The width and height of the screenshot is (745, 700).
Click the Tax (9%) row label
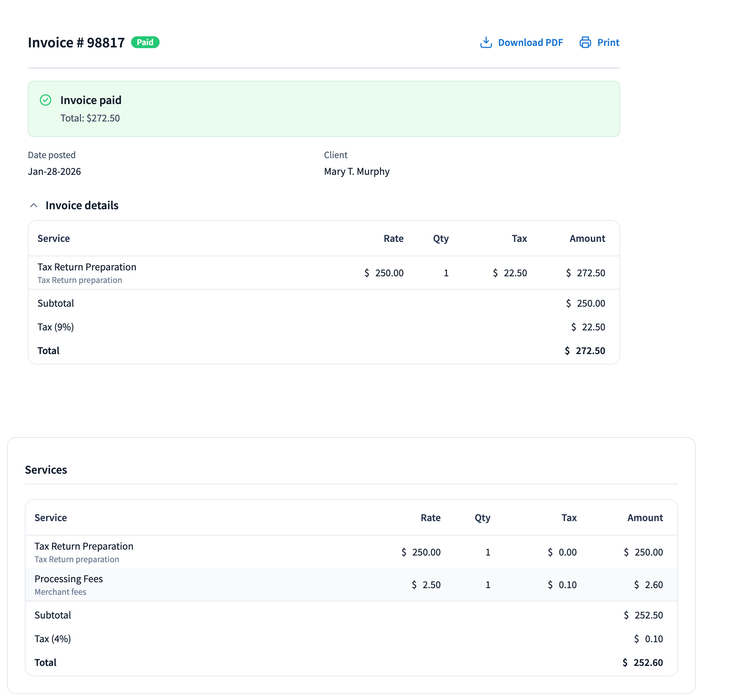[56, 327]
